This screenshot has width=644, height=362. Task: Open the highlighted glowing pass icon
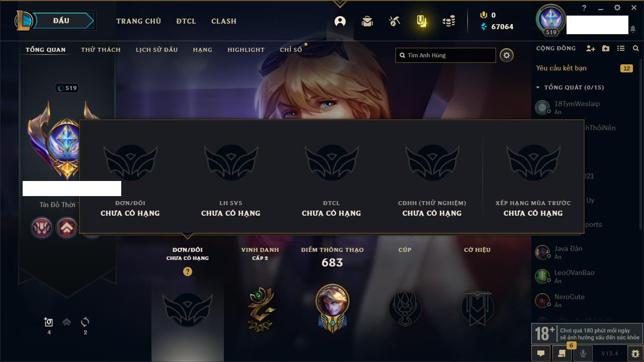[x=422, y=21]
